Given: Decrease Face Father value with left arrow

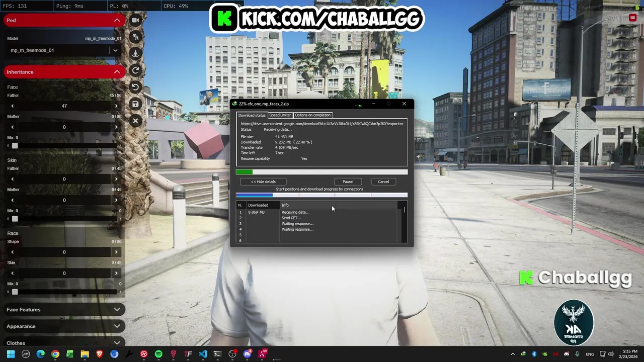Looking at the screenshot, I should (13, 106).
